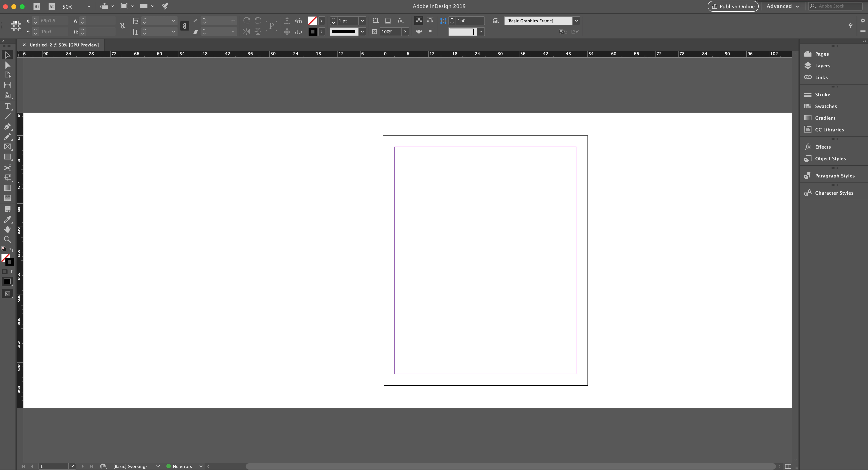The image size is (868, 470).
Task: Toggle formatting affects text button
Action: tap(11, 272)
